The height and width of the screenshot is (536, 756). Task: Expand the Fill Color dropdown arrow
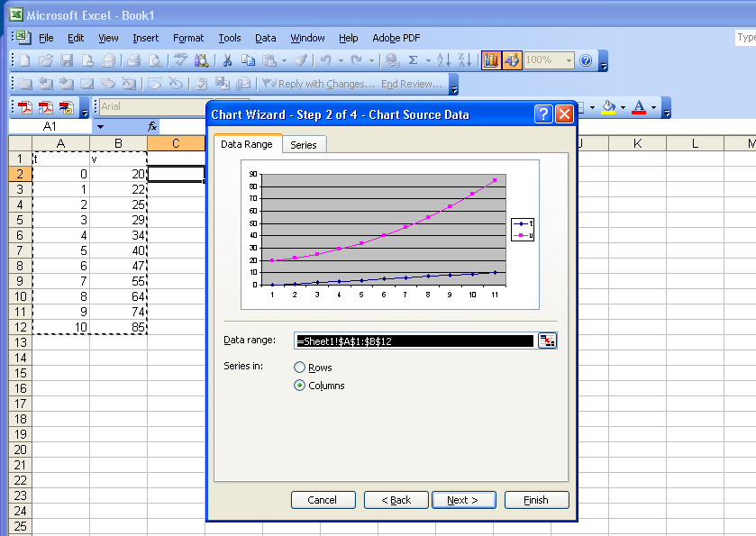pos(623,107)
